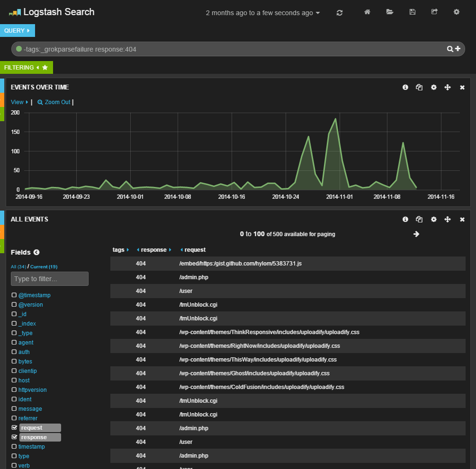Go to the home dashboard icon
476x469 pixels.
click(367, 12)
